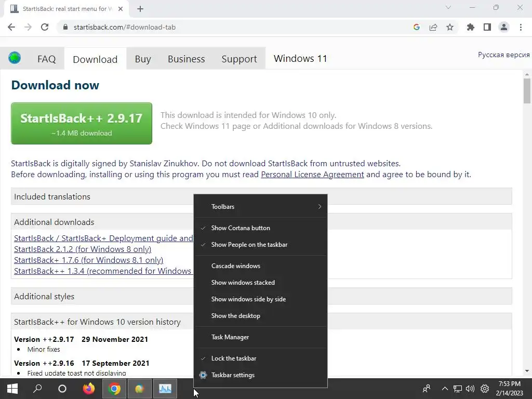
Task: Expand the Included translations section
Action: pyautogui.click(x=261, y=196)
